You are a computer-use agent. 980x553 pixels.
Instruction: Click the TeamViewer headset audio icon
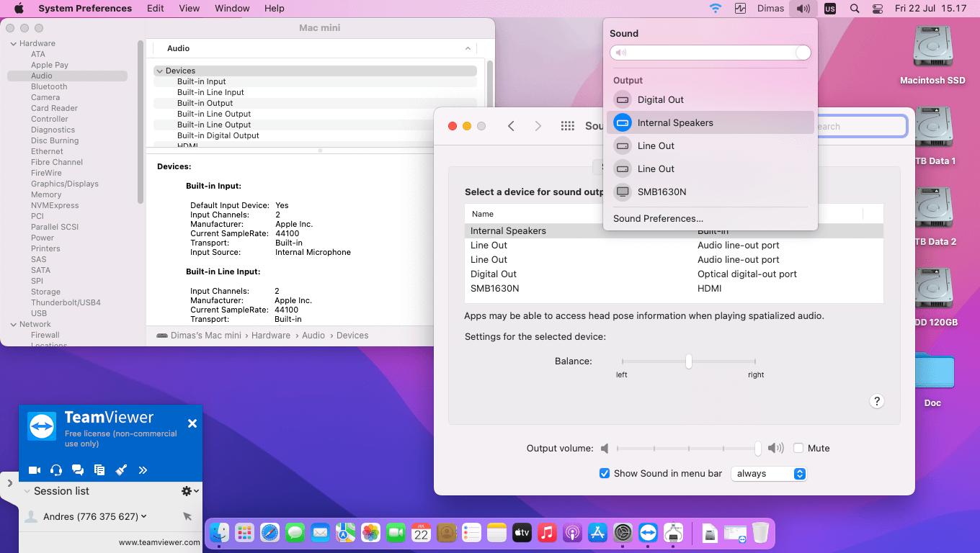click(x=56, y=470)
